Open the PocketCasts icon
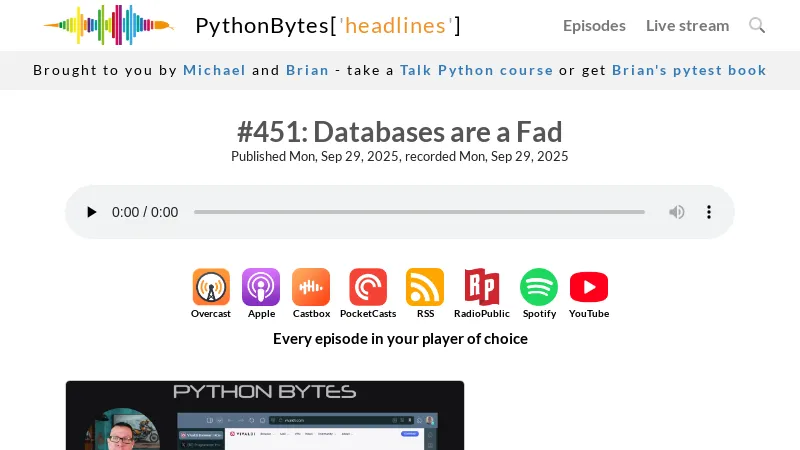The height and width of the screenshot is (450, 800). coord(368,288)
